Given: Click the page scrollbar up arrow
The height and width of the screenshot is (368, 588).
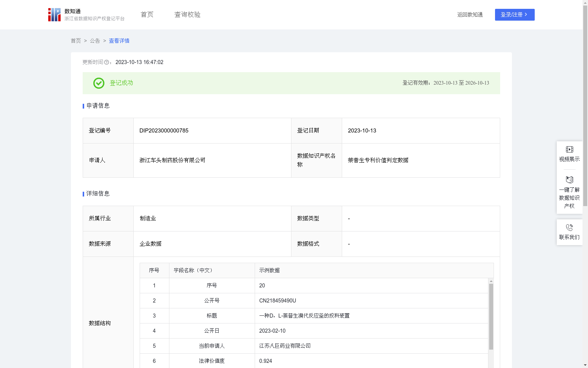Looking at the screenshot, I should coord(585,3).
